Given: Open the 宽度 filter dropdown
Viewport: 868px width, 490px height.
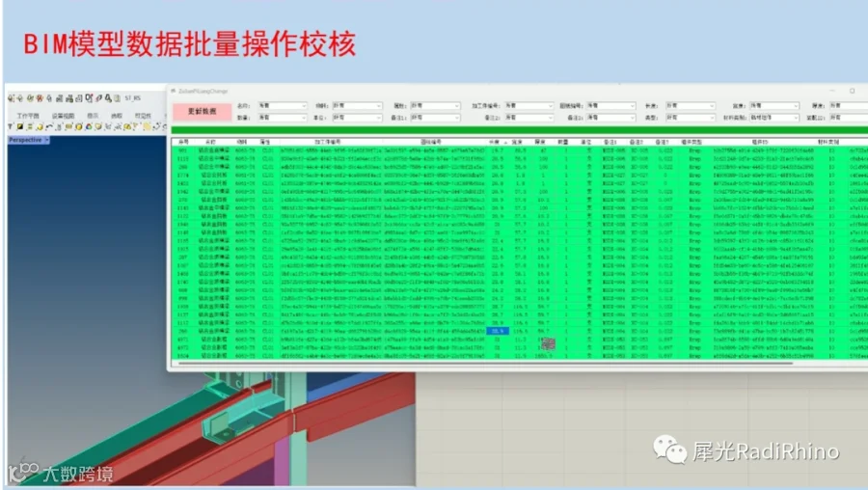Looking at the screenshot, I should coord(774,105).
